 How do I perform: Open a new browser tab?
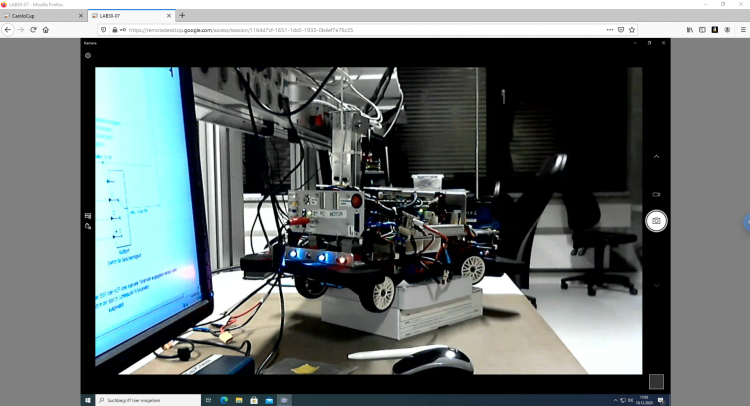click(182, 16)
